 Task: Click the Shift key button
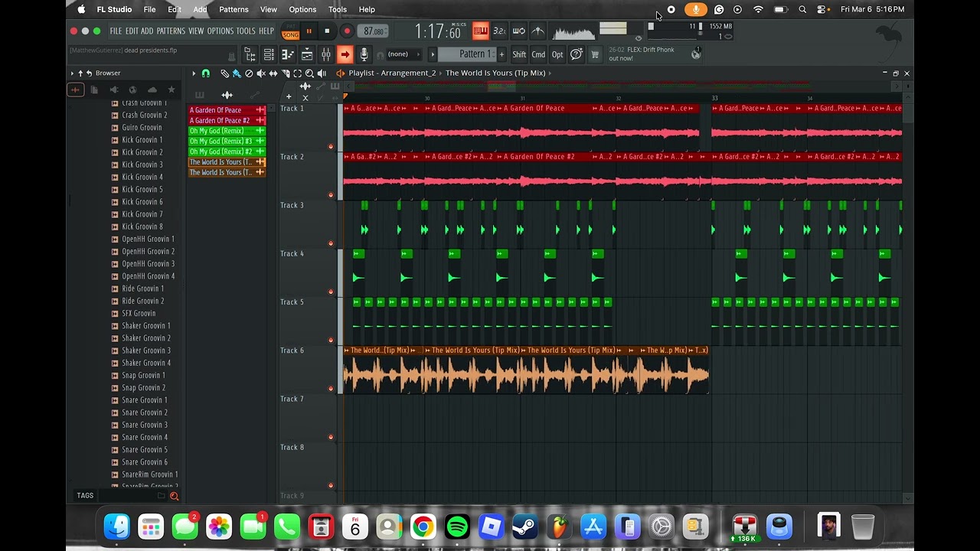pos(519,54)
